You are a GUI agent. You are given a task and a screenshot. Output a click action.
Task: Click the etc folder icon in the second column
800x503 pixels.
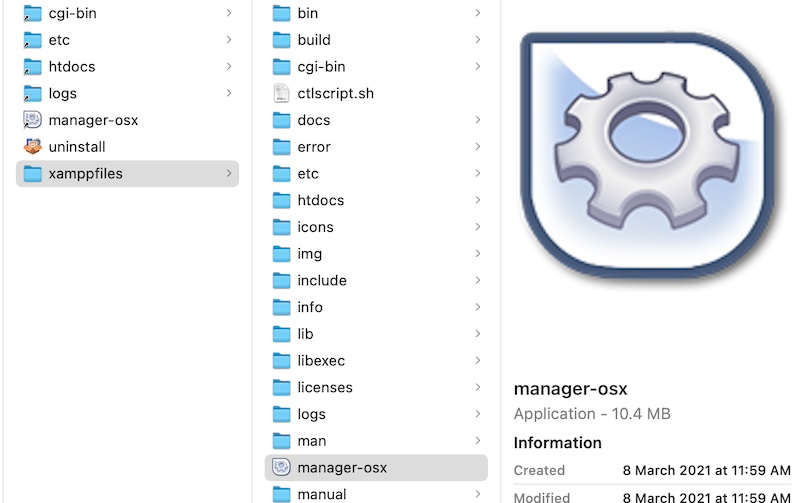pos(282,173)
